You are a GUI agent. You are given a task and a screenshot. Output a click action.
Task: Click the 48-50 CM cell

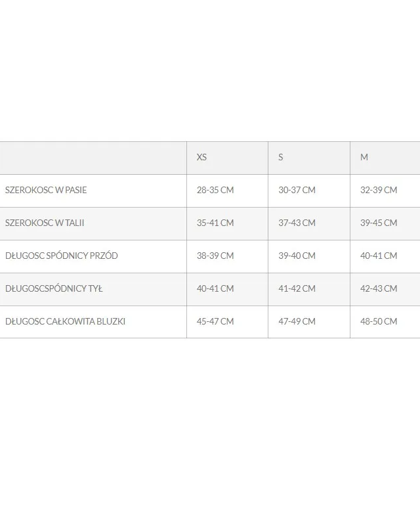pyautogui.click(x=379, y=321)
